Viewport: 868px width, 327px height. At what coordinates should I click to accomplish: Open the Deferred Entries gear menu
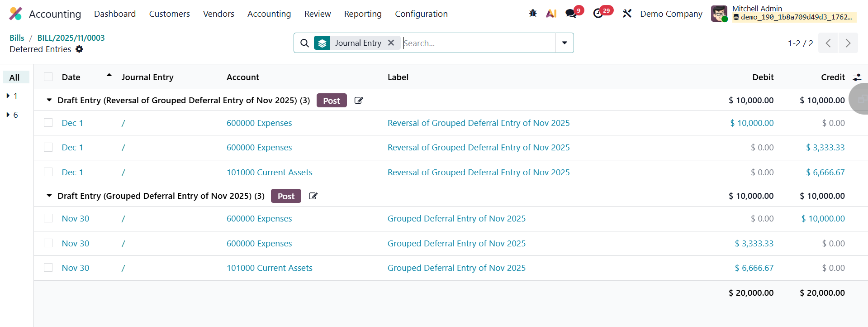coord(80,49)
